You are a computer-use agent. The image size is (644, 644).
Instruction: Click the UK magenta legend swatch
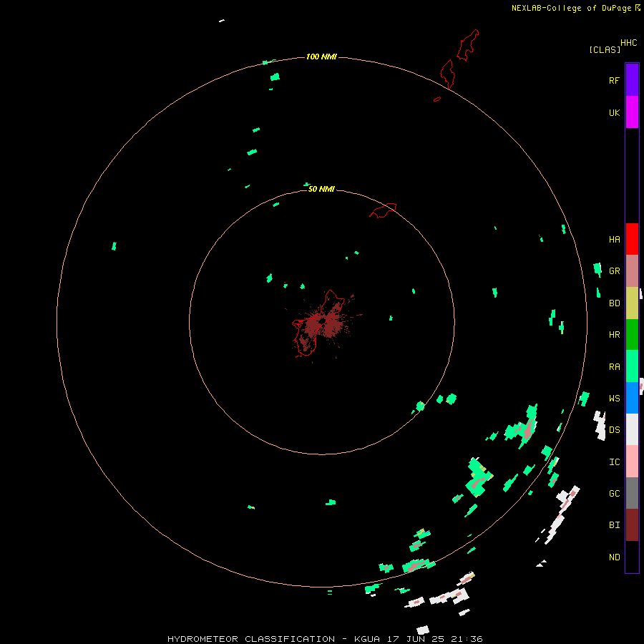[632, 112]
